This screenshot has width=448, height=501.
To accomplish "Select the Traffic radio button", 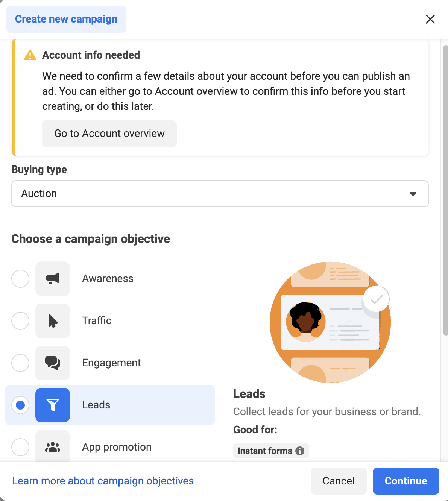I will click(20, 321).
